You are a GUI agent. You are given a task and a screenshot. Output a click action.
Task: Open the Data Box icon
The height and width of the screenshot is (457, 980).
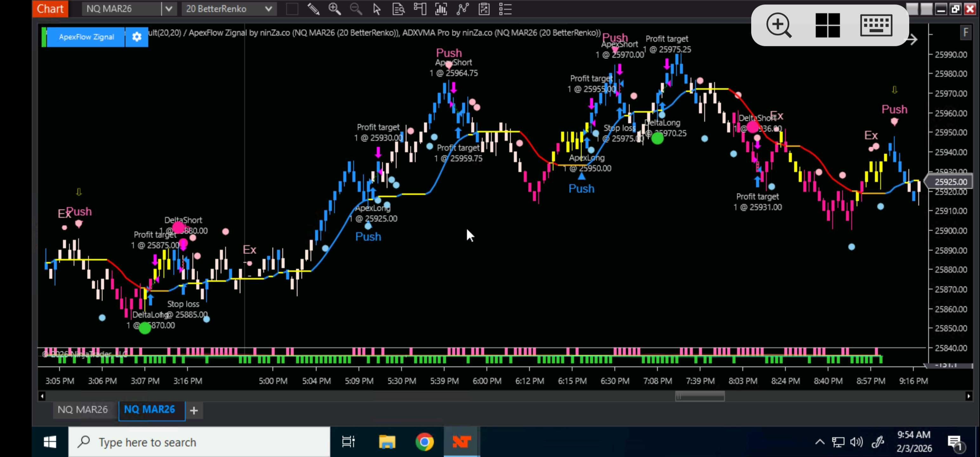398,9
